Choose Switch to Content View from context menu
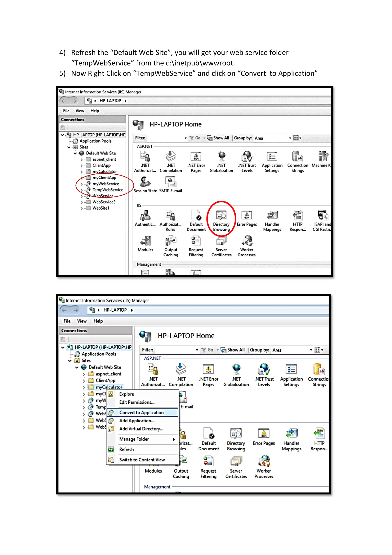Viewport: 392px width, 555px height. (x=143, y=460)
